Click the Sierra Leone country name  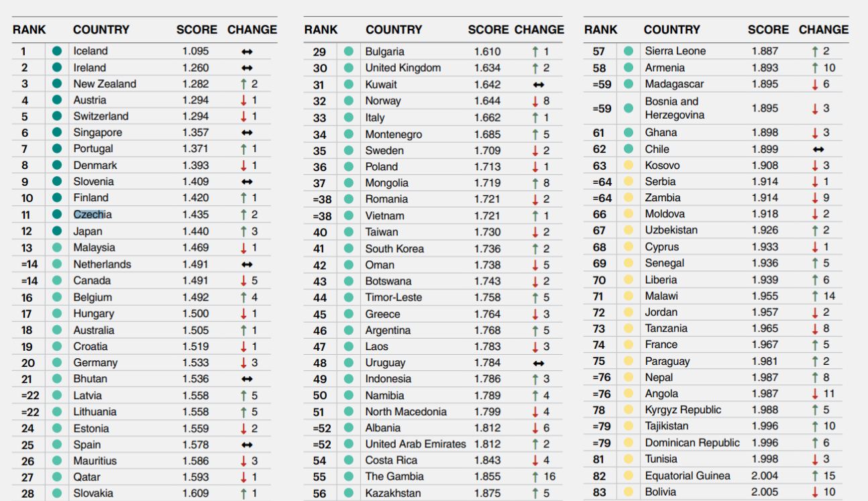pyautogui.click(x=675, y=51)
